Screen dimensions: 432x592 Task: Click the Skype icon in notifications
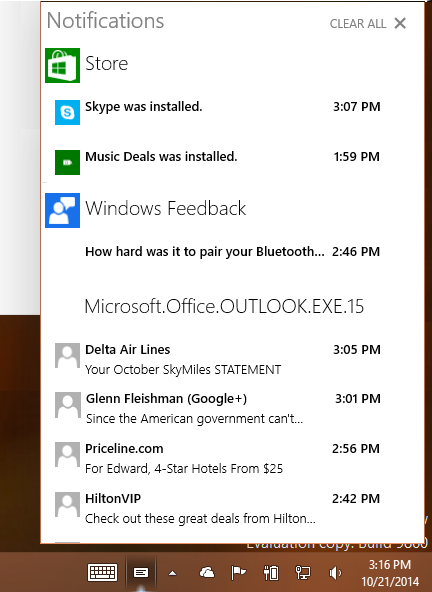click(67, 112)
